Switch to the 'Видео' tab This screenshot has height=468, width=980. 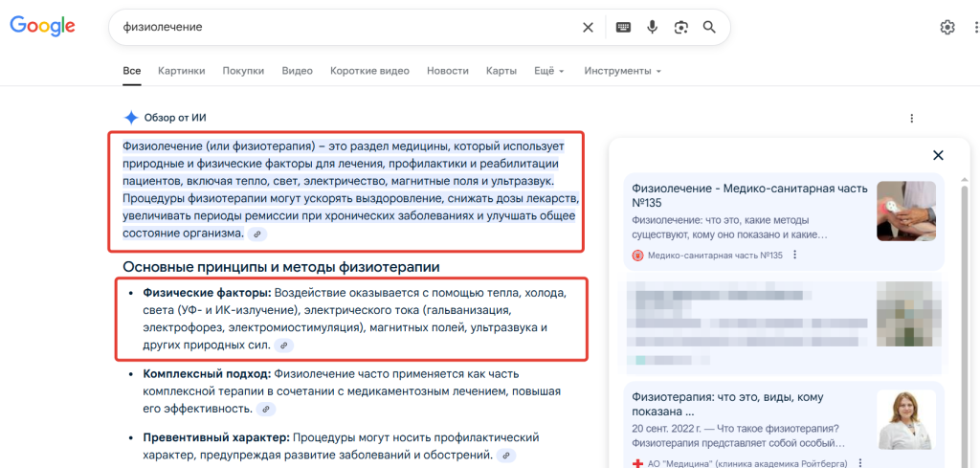[x=297, y=71]
